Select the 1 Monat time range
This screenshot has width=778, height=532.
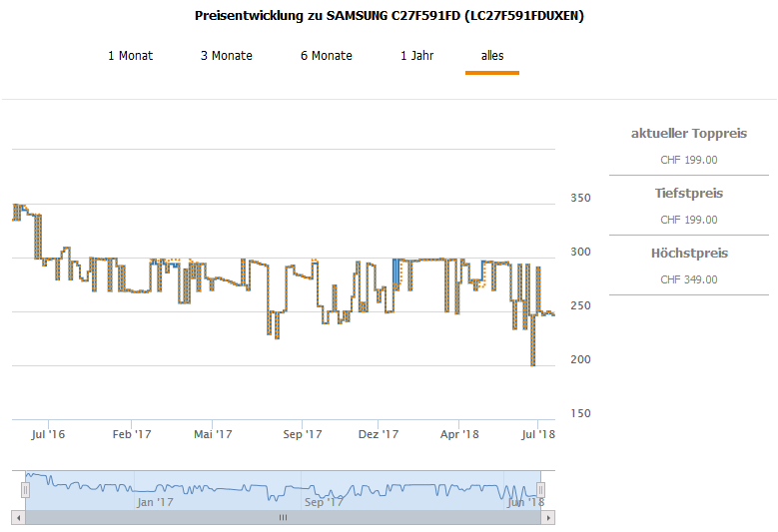point(130,56)
